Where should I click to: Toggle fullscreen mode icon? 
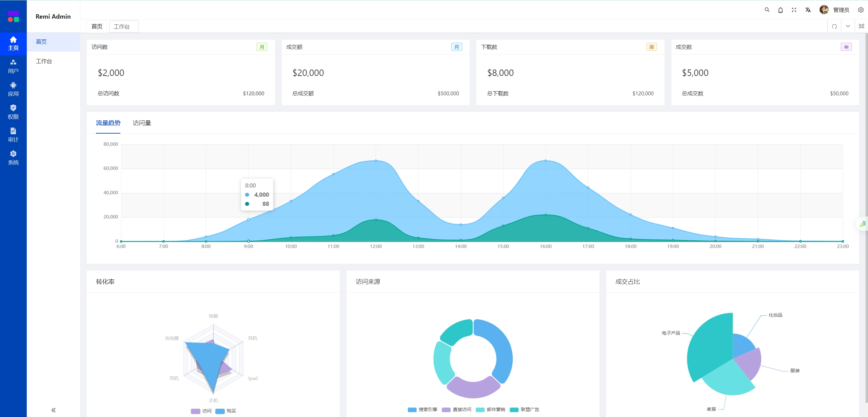794,10
